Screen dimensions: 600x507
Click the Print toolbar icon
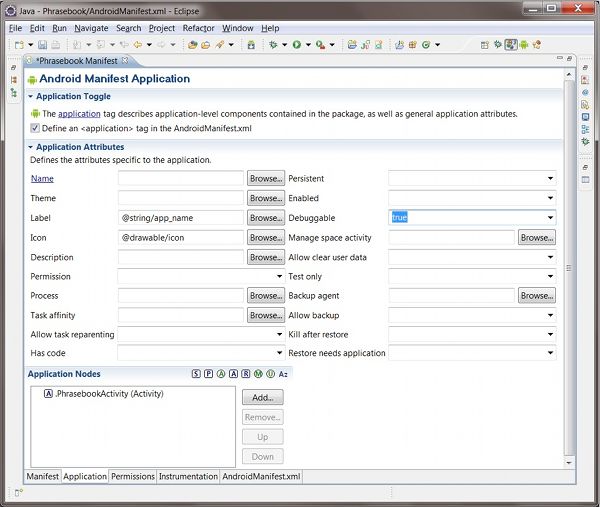[55, 45]
